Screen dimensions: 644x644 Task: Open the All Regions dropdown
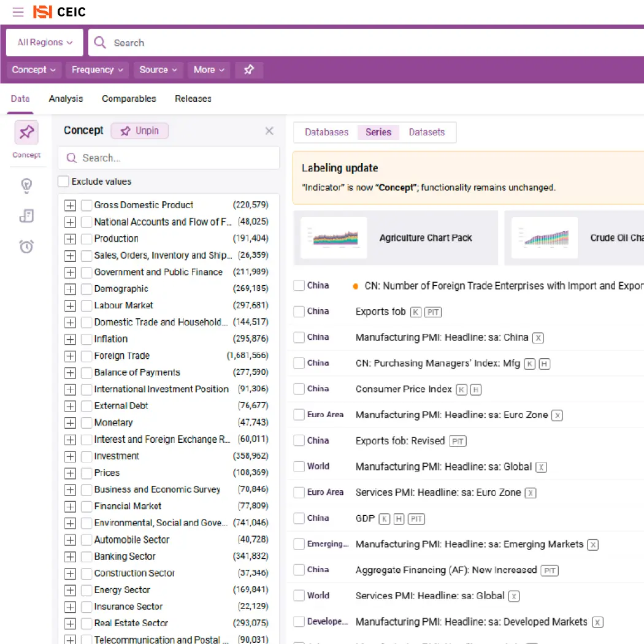(x=45, y=42)
